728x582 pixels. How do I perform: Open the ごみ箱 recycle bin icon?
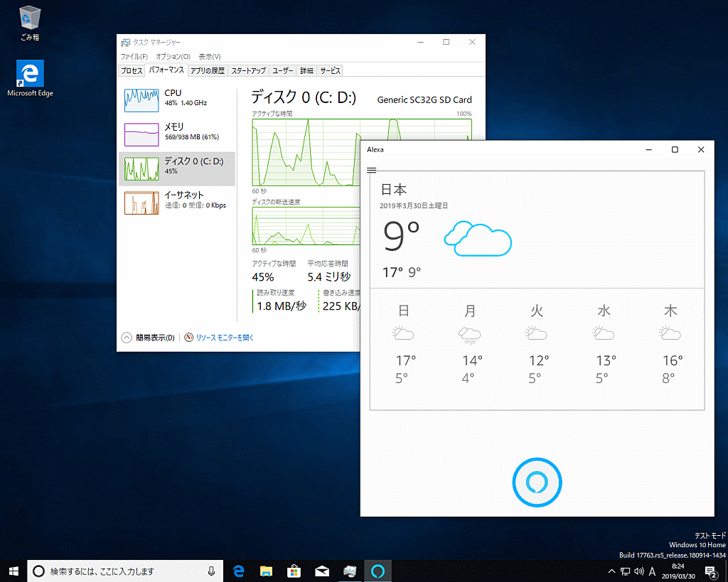[x=30, y=23]
